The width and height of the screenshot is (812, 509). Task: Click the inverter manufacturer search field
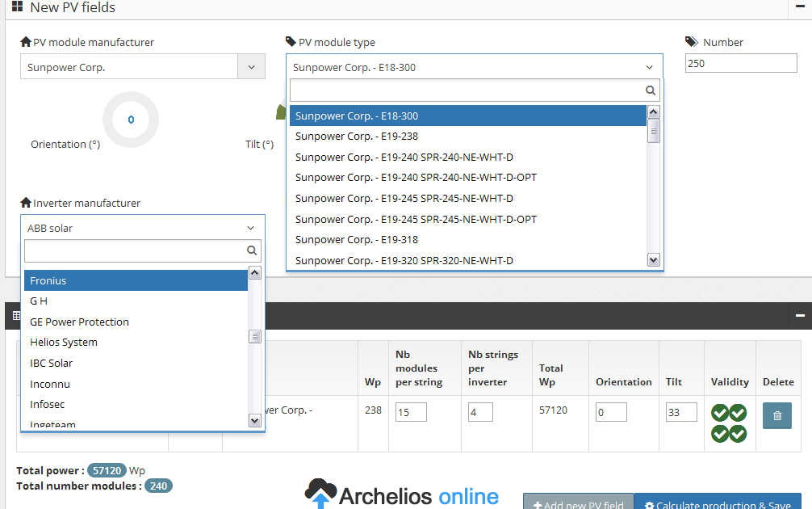142,251
